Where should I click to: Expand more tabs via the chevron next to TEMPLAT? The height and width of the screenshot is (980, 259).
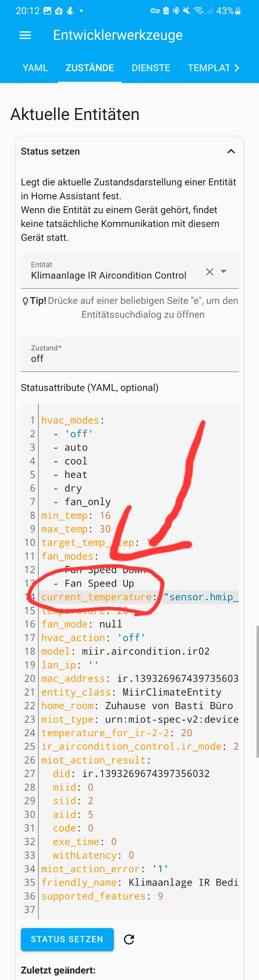237,68
